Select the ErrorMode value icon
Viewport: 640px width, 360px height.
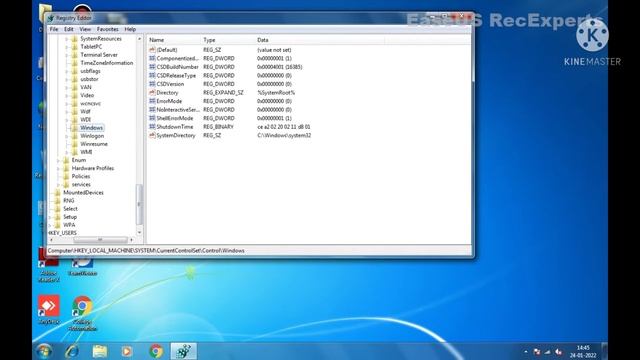152,101
